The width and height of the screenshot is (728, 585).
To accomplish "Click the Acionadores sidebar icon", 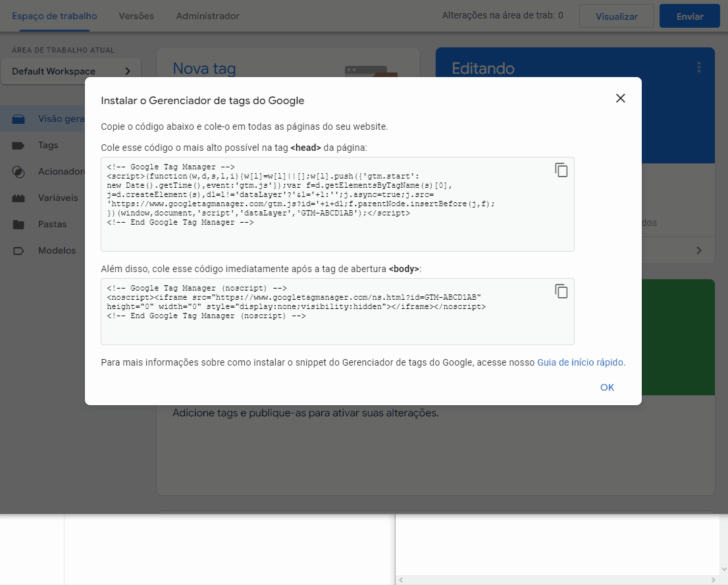I will pos(18,172).
